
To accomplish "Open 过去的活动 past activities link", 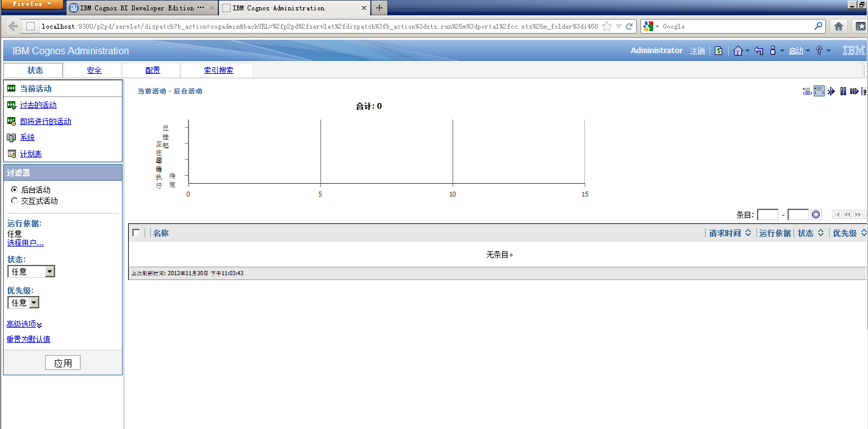I will [x=38, y=105].
